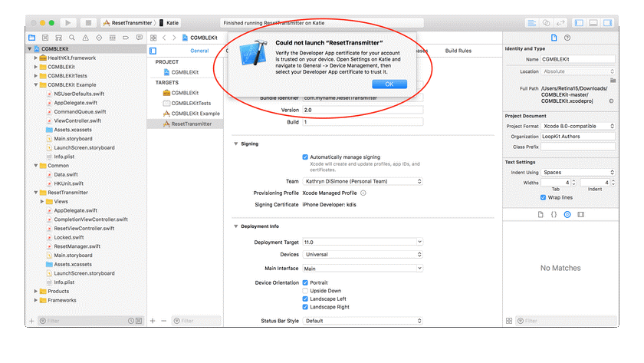The height and width of the screenshot is (363, 644).
Task: Open ResetViewController.swift file
Action: tap(84, 229)
